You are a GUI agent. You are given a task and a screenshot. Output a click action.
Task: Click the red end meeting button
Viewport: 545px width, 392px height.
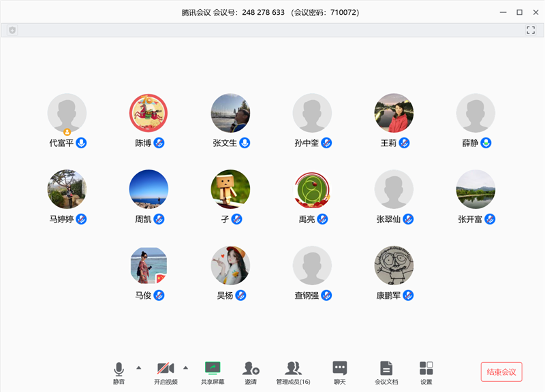point(501,372)
